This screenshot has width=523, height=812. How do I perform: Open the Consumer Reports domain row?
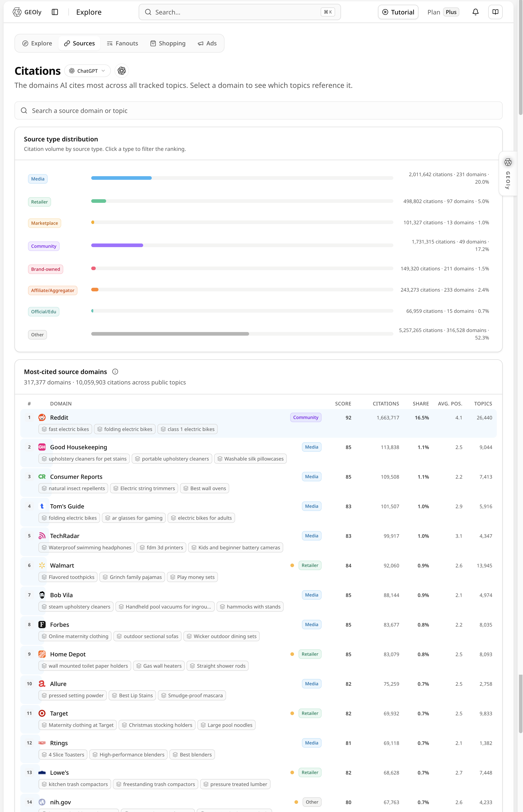point(258,482)
